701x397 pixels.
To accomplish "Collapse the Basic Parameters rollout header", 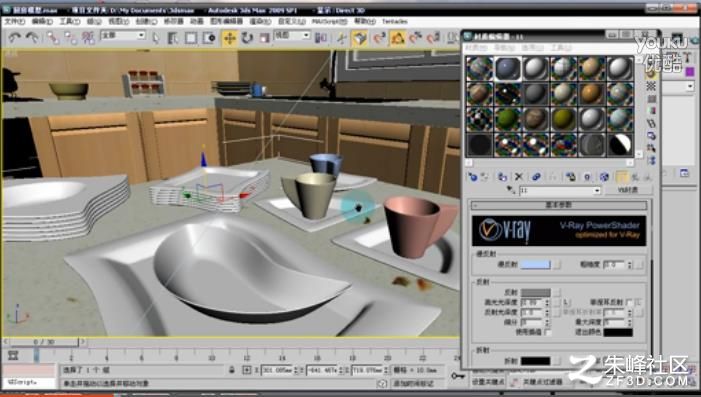I will 559,205.
